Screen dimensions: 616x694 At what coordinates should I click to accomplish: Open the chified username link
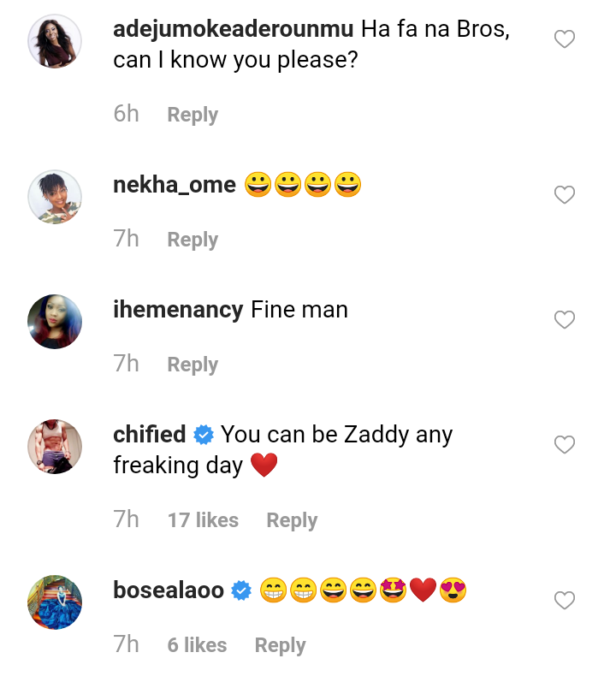coord(149,435)
